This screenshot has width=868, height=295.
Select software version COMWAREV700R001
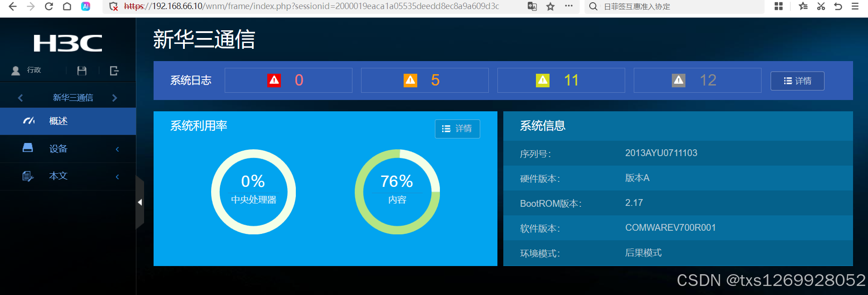pos(670,228)
